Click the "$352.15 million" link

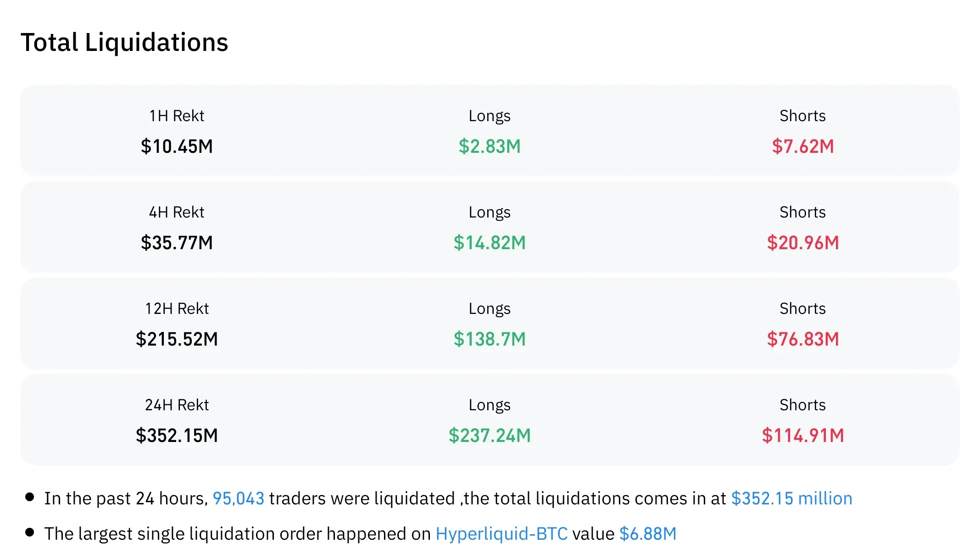791,498
